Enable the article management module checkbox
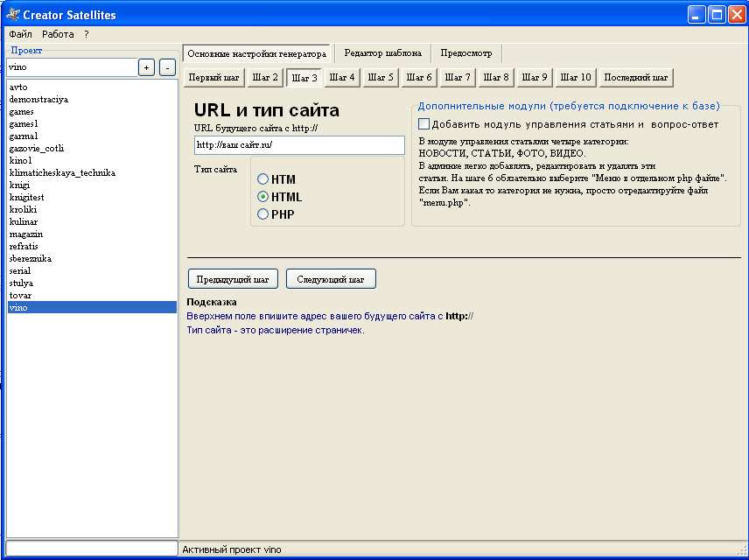The width and height of the screenshot is (749, 560). 423,124
